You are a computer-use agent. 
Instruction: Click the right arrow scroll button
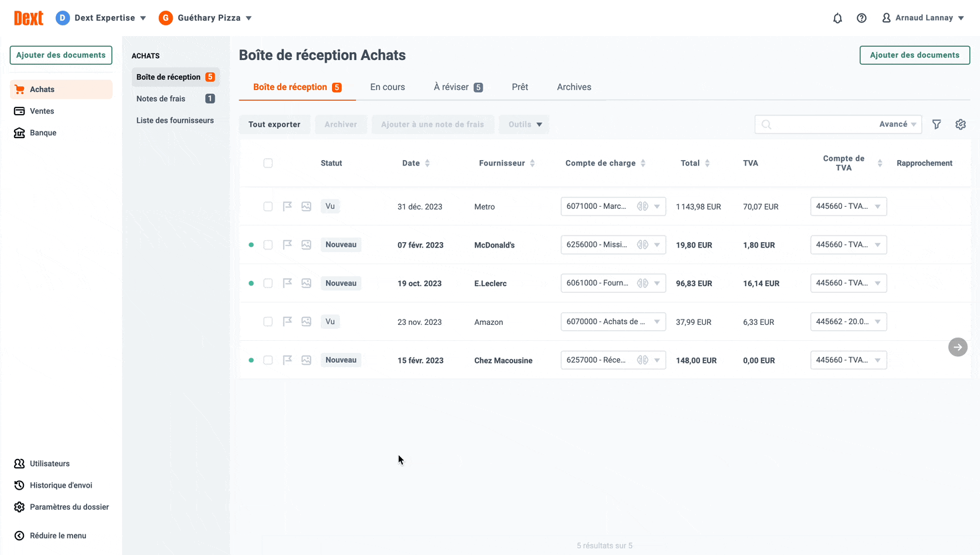click(x=958, y=347)
